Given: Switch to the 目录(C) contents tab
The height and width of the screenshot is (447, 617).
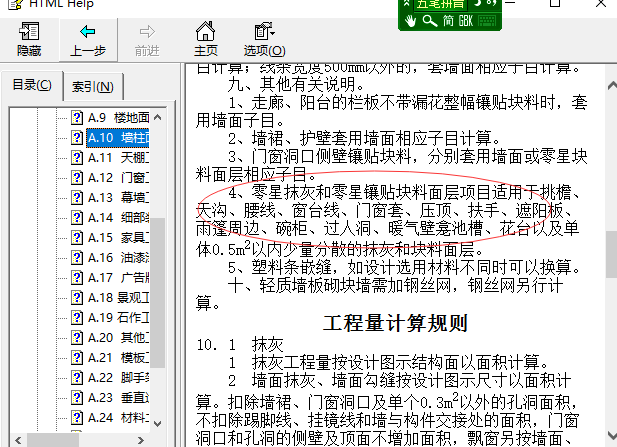Looking at the screenshot, I should coord(32,85).
